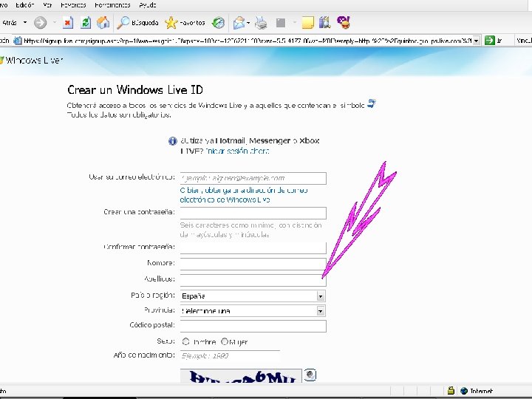Click the Crear una contraseña field
532x399 pixels.
coord(253,213)
